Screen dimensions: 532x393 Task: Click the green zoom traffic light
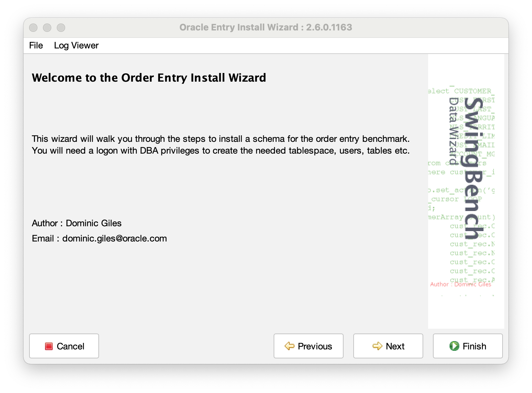(x=61, y=28)
